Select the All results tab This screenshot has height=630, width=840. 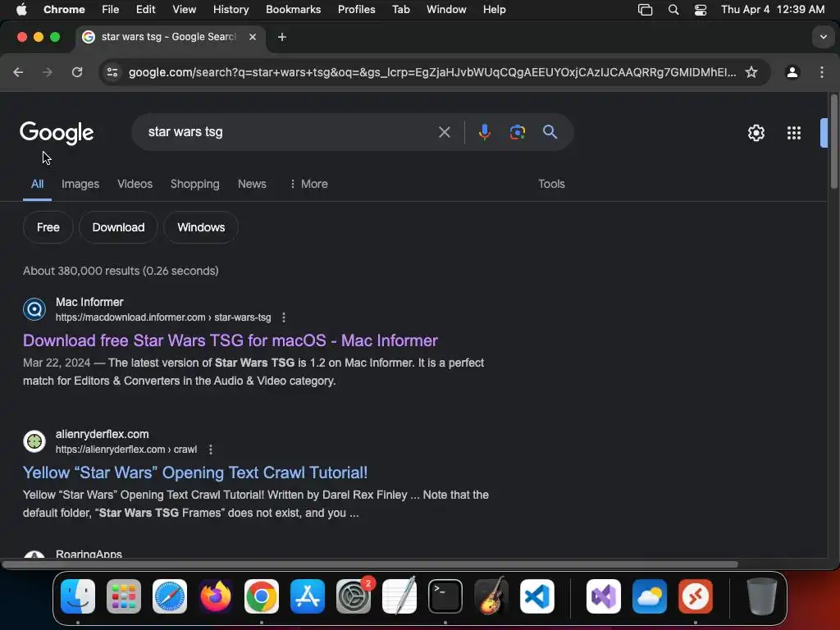click(37, 185)
